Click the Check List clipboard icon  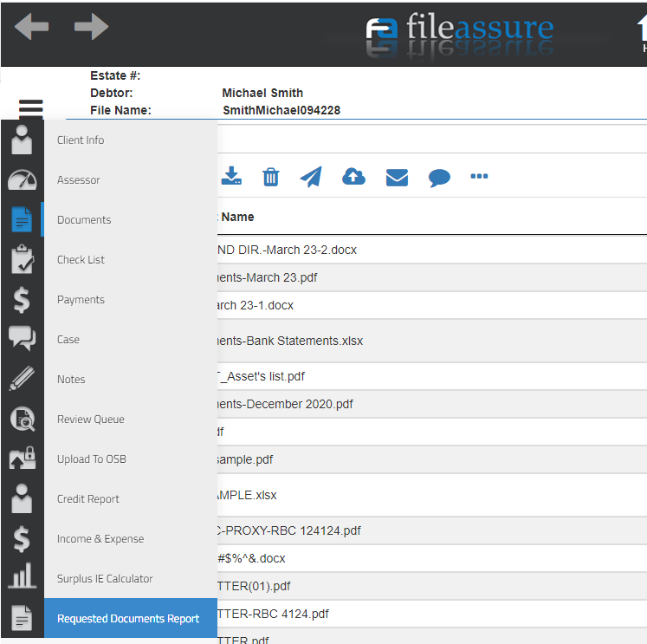point(22,259)
